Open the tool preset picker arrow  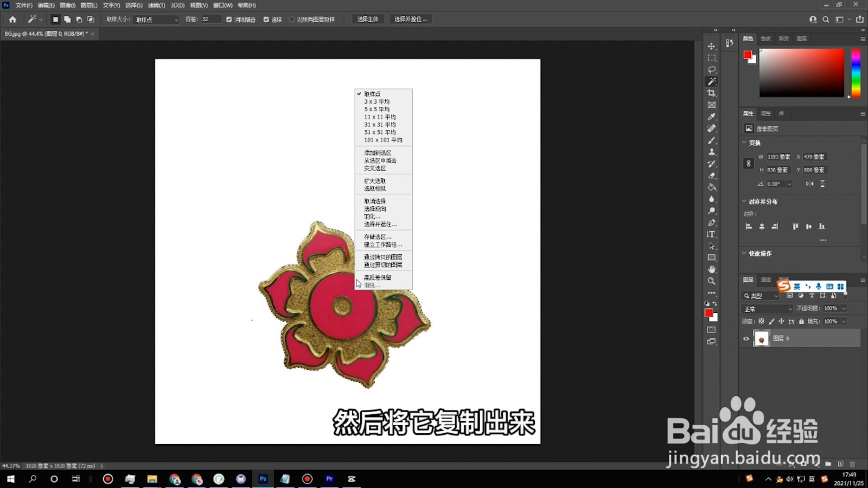pyautogui.click(x=41, y=20)
